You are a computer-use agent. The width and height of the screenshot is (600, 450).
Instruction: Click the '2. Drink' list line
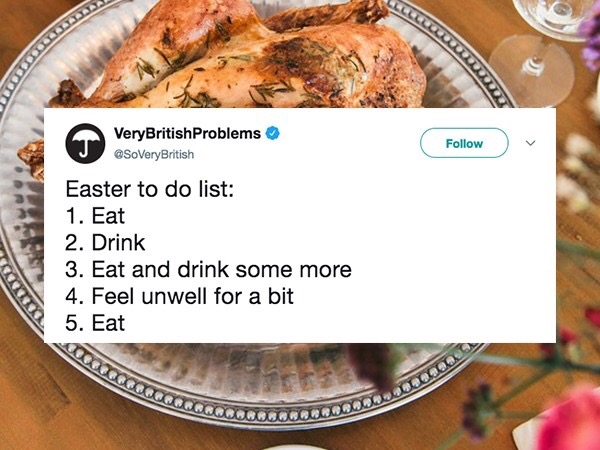pyautogui.click(x=105, y=243)
